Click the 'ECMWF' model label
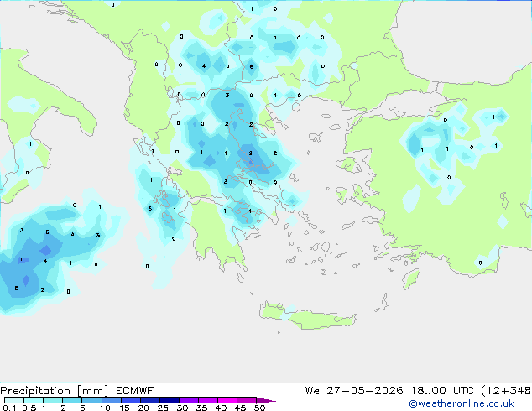 [135, 391]
